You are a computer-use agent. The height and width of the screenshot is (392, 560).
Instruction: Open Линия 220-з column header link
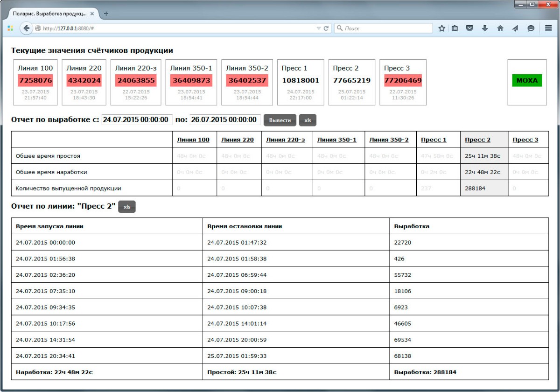[x=286, y=140]
